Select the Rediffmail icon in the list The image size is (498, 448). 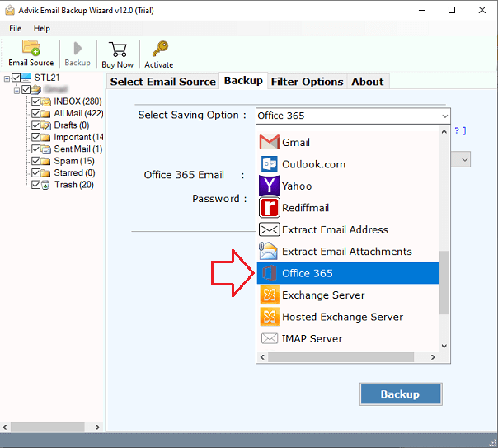tap(270, 207)
